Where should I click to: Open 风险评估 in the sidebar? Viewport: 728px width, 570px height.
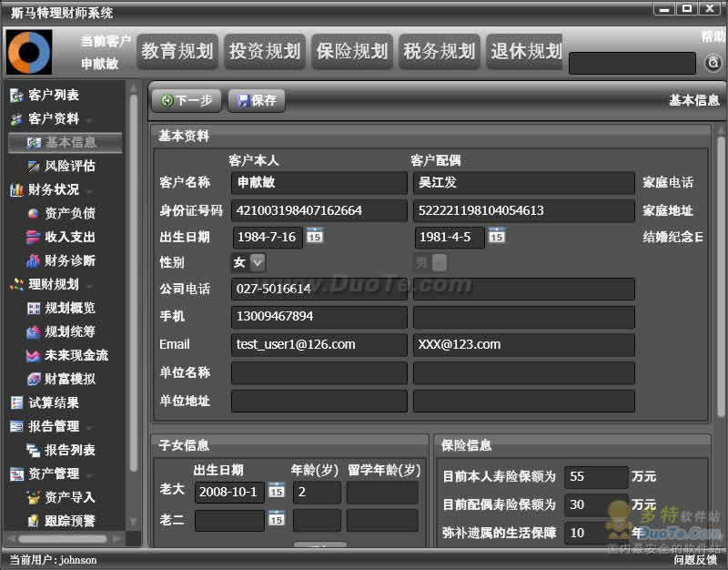pos(69,166)
